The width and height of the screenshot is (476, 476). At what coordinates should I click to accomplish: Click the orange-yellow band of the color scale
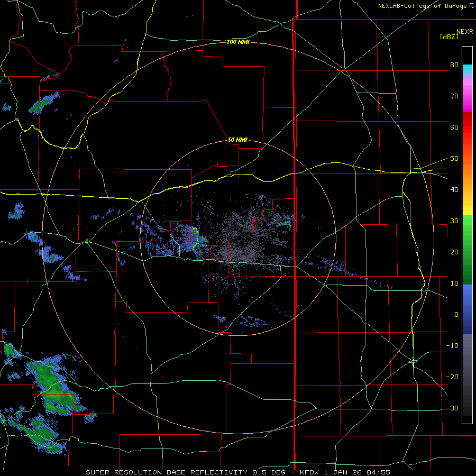click(467, 179)
